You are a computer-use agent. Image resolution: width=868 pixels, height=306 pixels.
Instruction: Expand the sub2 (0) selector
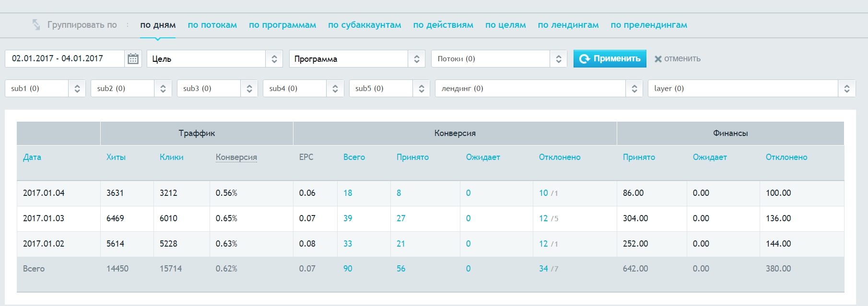131,89
